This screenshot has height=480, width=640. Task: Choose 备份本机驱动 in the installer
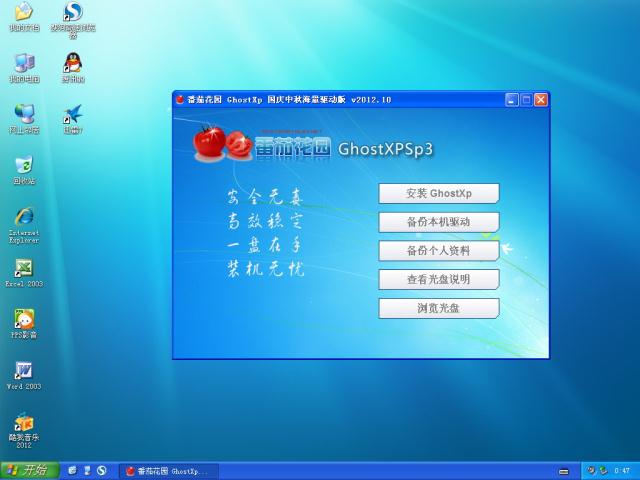[x=439, y=222]
